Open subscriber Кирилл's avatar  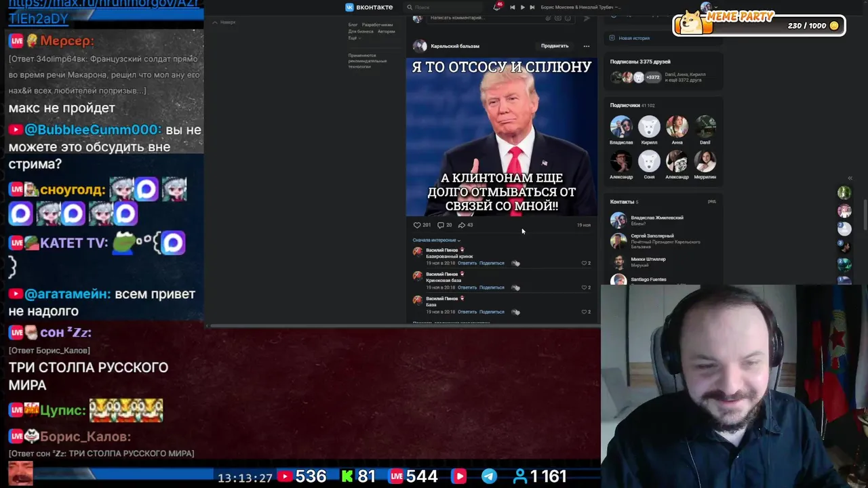[649, 127]
